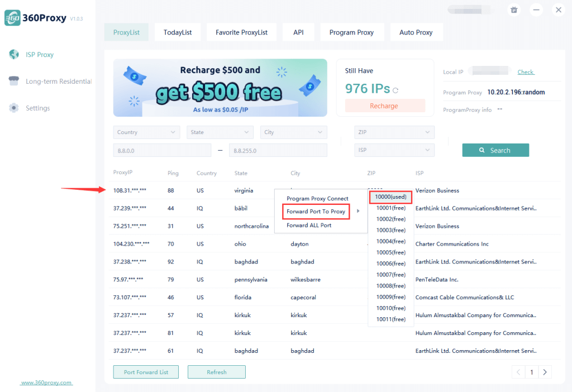Click the ISP column header
The width and height of the screenshot is (572, 392).
[x=420, y=173]
